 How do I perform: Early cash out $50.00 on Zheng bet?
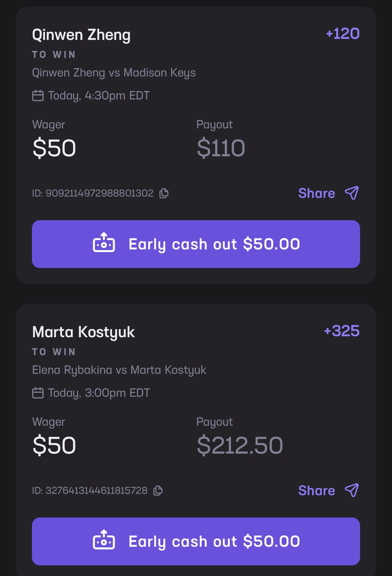click(x=196, y=244)
